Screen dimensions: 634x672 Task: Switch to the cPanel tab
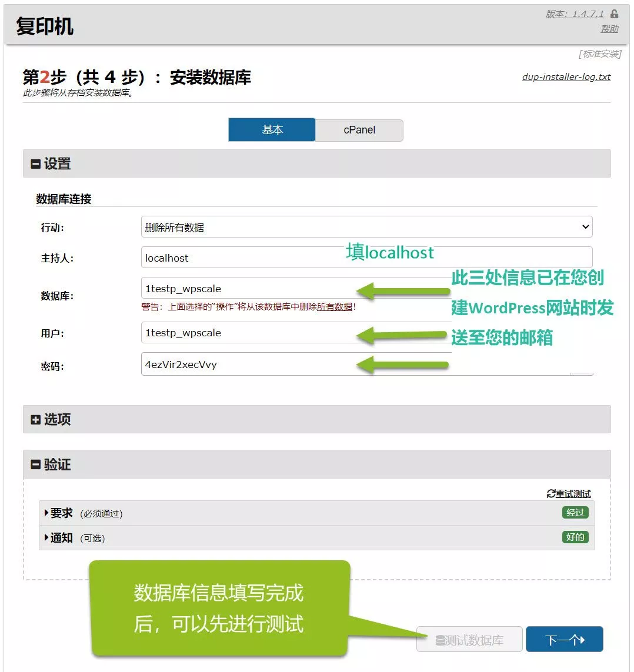tap(359, 130)
